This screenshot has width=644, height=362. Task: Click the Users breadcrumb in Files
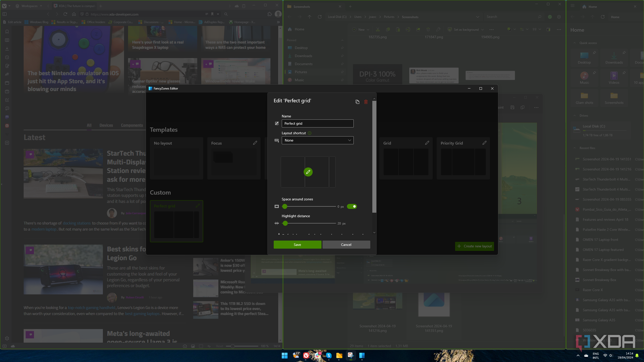pyautogui.click(x=358, y=17)
